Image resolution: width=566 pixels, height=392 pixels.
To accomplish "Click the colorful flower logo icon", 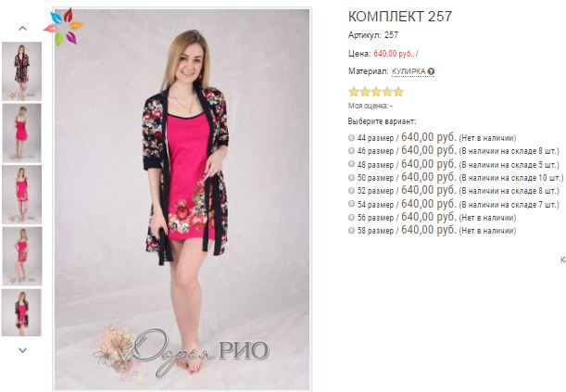I will [x=64, y=27].
